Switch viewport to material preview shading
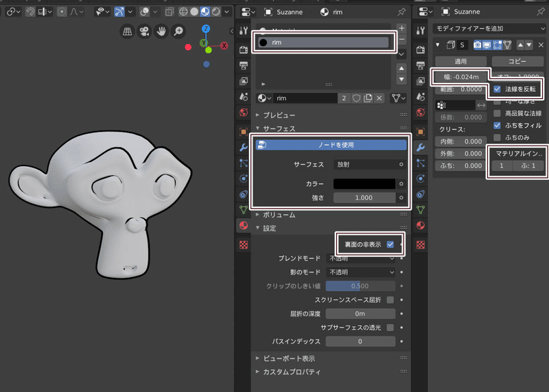Image resolution: width=549 pixels, height=392 pixels. tap(205, 12)
